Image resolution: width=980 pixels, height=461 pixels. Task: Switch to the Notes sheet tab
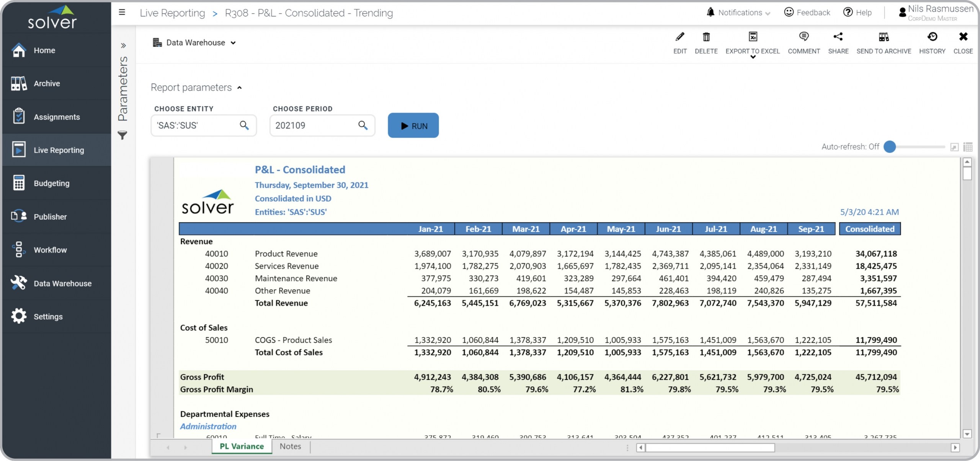click(x=290, y=446)
